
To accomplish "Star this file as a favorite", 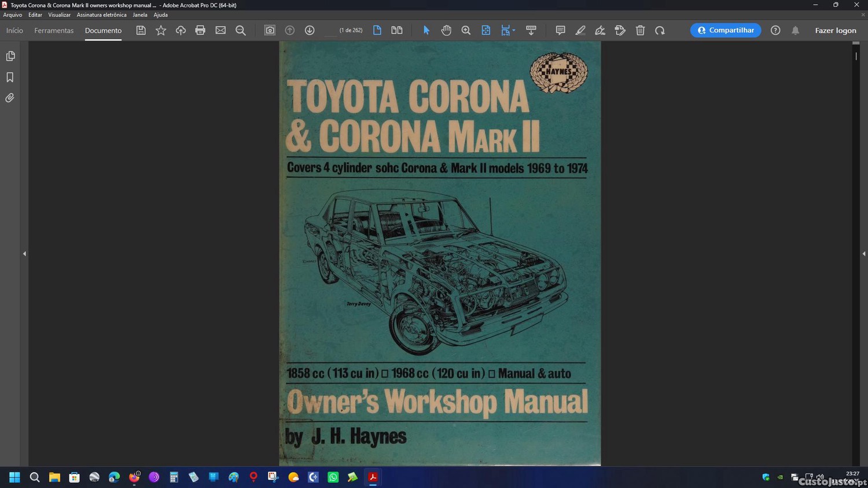I will pyautogui.click(x=161, y=30).
